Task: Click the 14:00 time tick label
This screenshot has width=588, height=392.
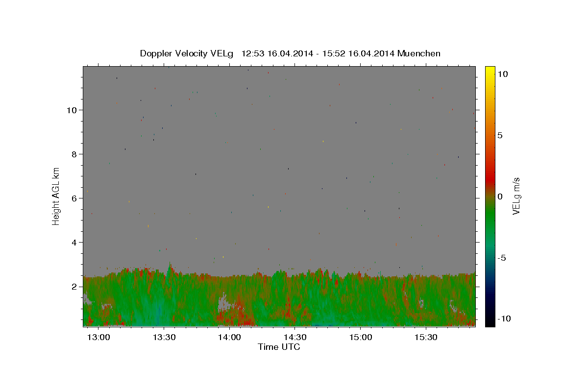Action: pos(229,338)
